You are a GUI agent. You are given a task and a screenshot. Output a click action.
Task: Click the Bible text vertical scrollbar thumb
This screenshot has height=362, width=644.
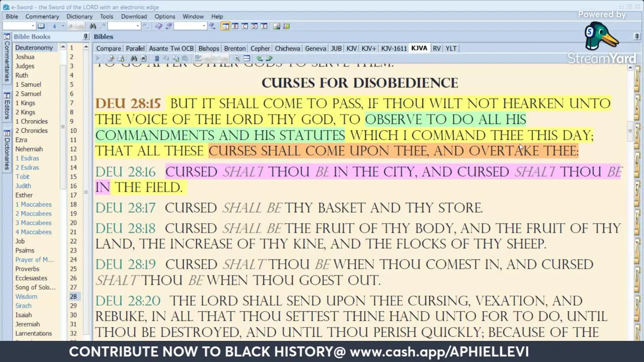pyautogui.click(x=630, y=131)
